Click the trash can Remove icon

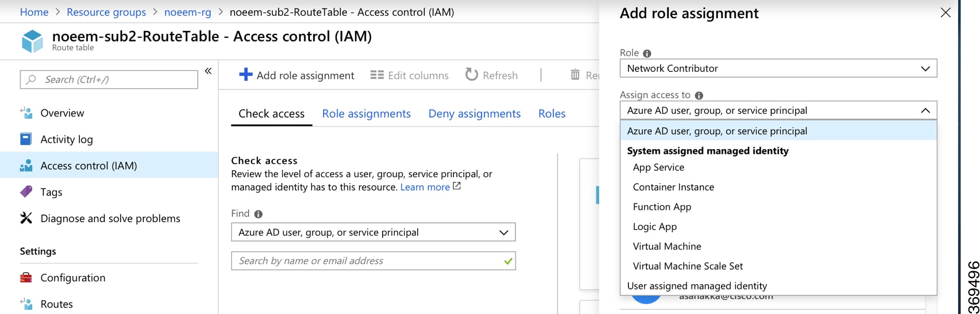tap(575, 75)
